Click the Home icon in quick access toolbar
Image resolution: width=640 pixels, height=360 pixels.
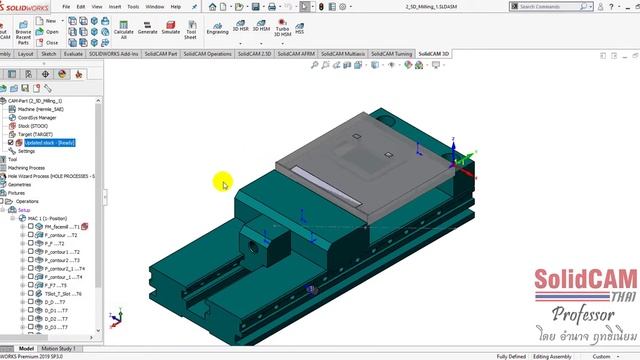[x=212, y=7]
